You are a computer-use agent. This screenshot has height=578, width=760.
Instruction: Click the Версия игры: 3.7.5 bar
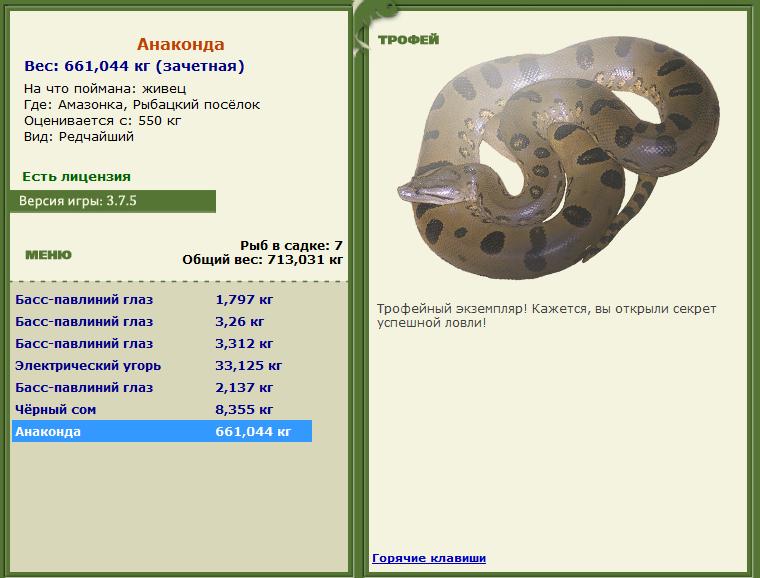point(112,201)
